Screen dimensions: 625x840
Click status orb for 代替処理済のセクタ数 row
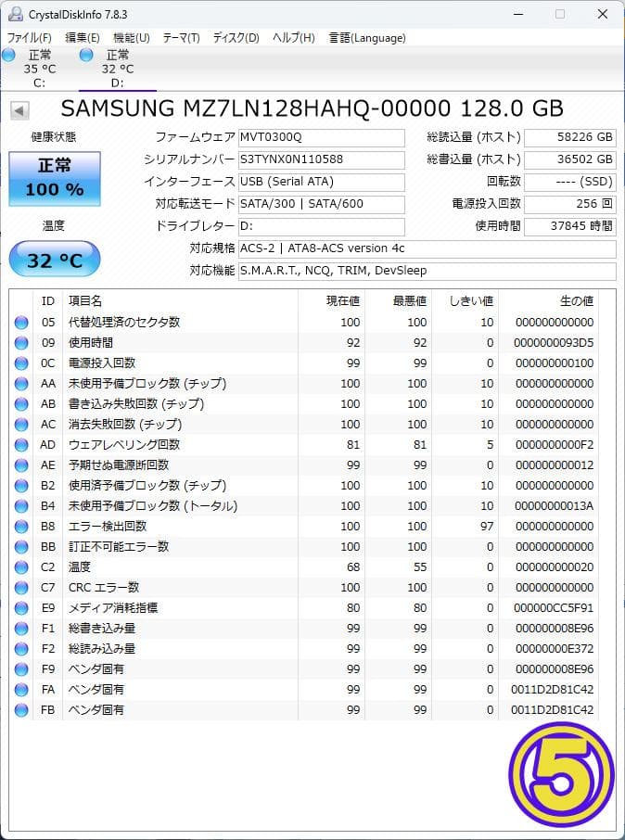click(21, 323)
